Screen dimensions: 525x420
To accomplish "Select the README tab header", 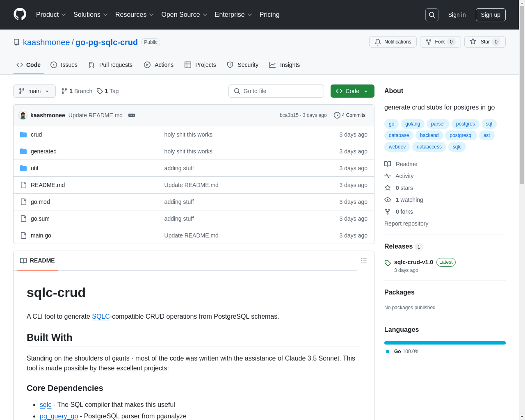I will [37, 261].
